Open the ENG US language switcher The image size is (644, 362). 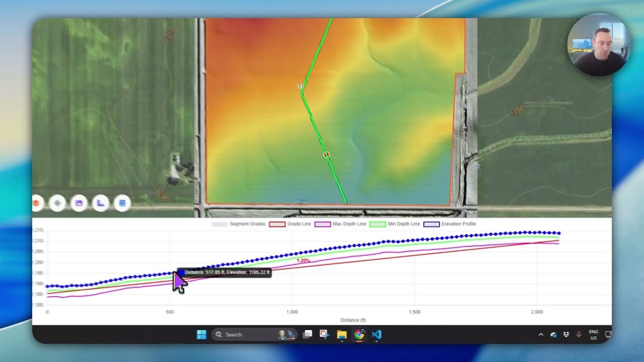tap(594, 335)
